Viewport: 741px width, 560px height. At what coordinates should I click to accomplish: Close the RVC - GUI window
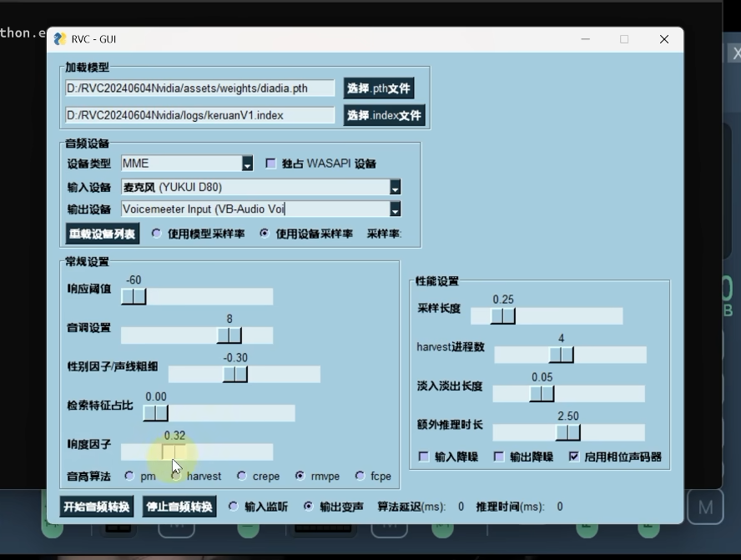click(664, 39)
